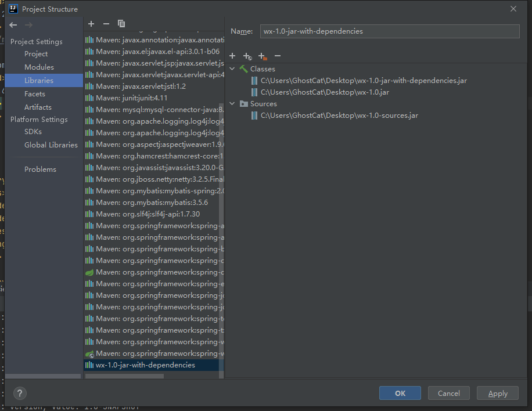Viewport: 532px width, 411px height.
Task: Remove selected root with minus under Name field
Action: point(278,56)
